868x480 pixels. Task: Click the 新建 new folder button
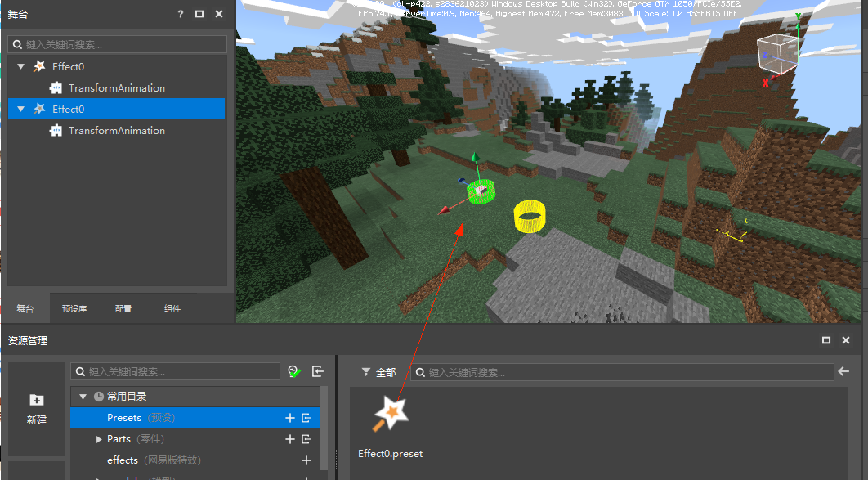[37, 409]
